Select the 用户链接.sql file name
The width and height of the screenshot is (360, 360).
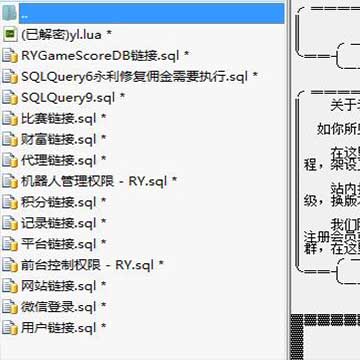64,328
